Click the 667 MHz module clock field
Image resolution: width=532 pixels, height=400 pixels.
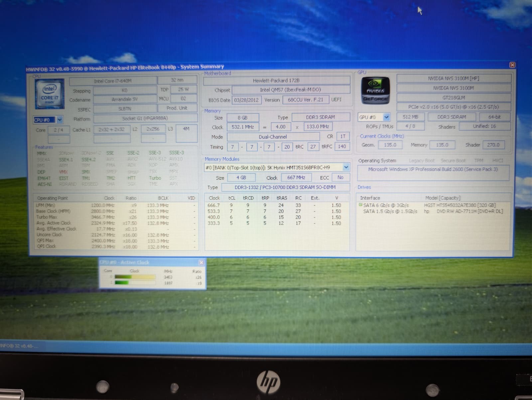[x=296, y=177]
